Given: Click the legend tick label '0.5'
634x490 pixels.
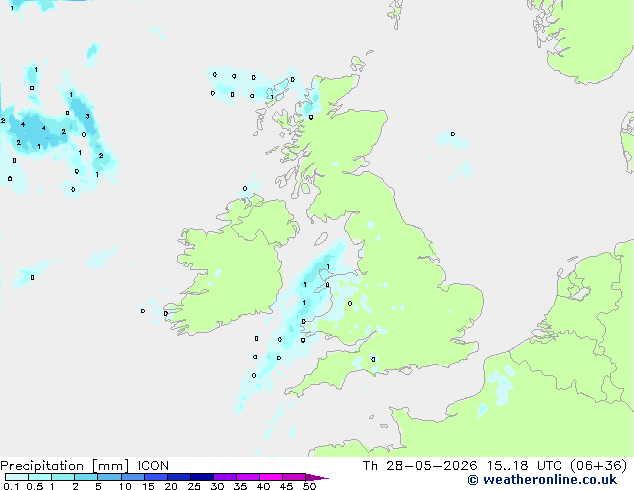Looking at the screenshot, I should pos(34,486).
